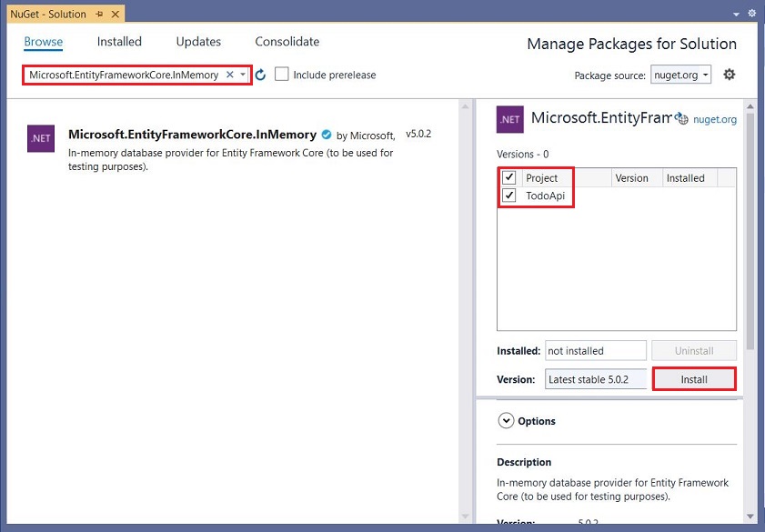Image resolution: width=765 pixels, height=532 pixels.
Task: Click the .NET icon in the details panel
Action: coord(510,119)
